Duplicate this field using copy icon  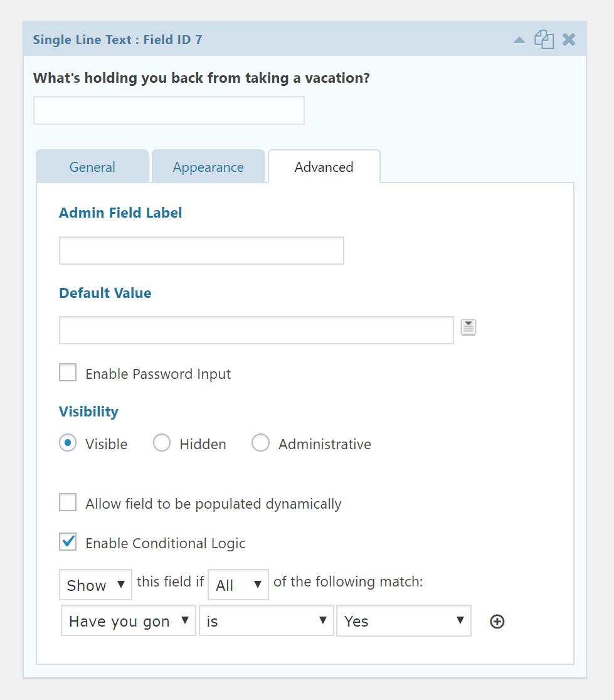click(x=544, y=40)
